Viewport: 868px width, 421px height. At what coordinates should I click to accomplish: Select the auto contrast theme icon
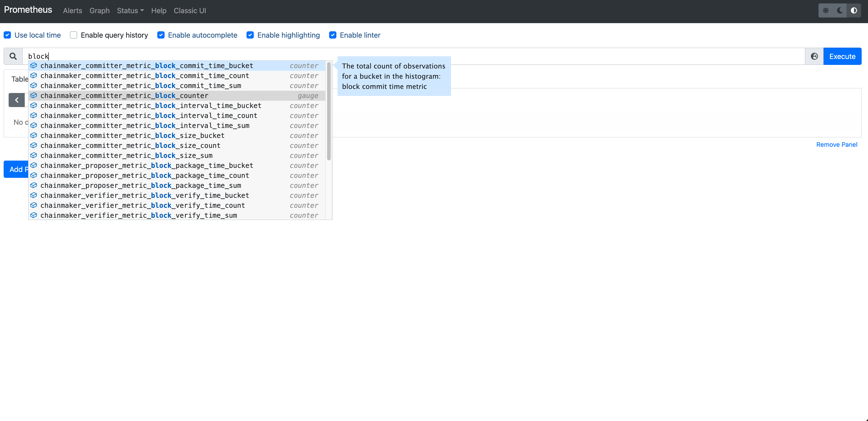[854, 10]
